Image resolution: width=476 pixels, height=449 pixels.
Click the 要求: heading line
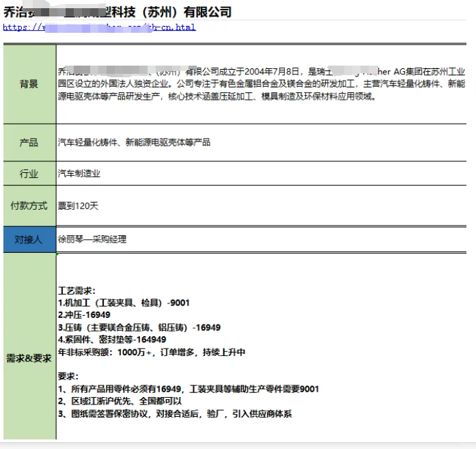[68, 377]
